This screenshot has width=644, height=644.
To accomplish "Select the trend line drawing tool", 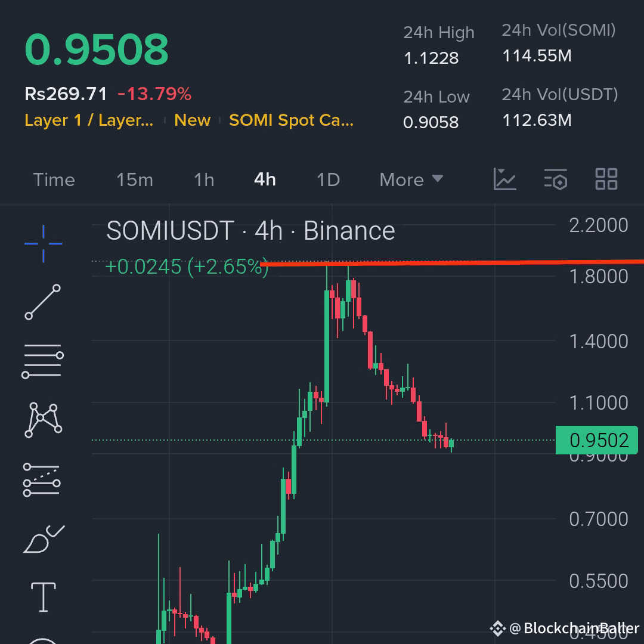I will click(x=43, y=302).
